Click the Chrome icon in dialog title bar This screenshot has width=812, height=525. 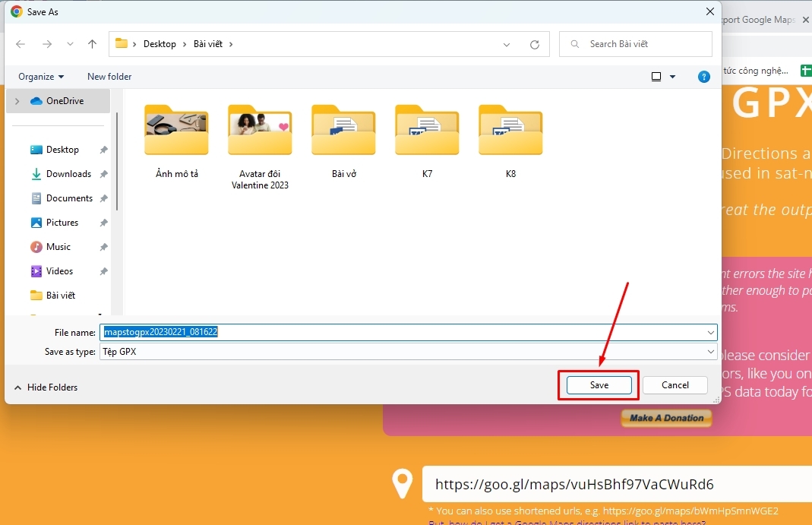click(17, 11)
